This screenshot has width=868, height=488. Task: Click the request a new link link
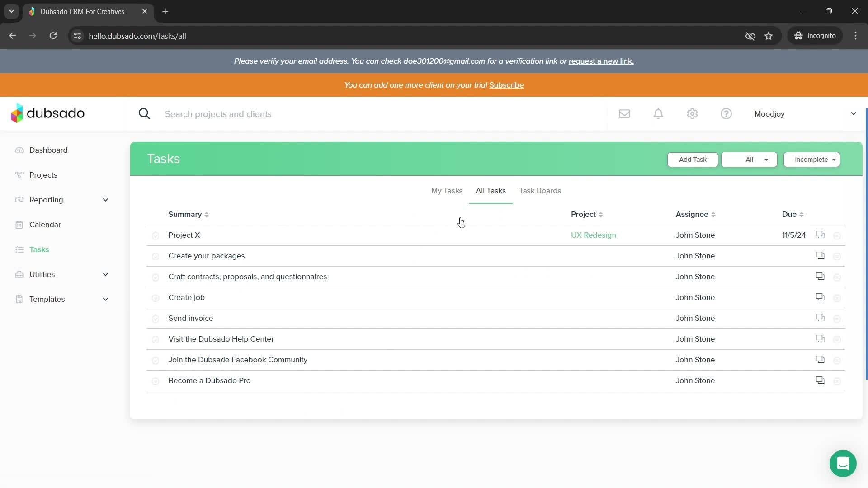(601, 61)
